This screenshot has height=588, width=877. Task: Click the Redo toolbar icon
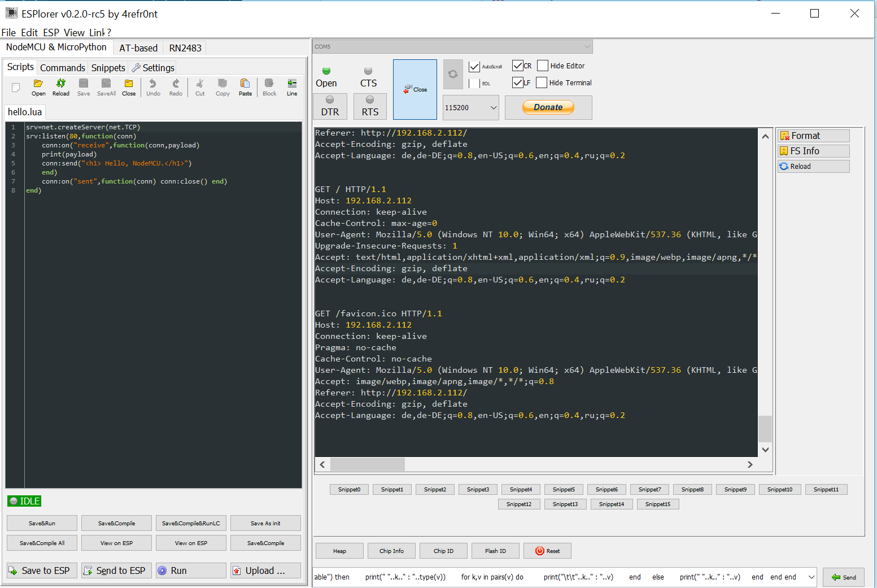pos(176,87)
